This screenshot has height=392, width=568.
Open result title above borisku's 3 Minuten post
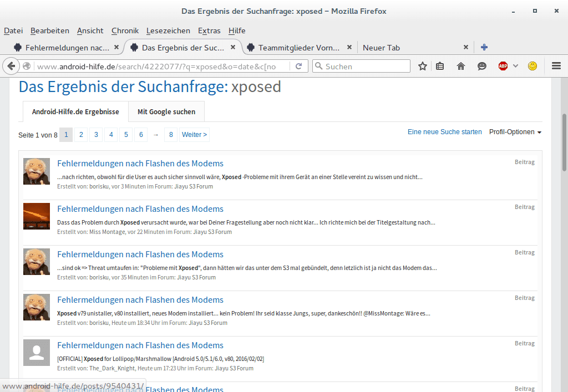pos(140,163)
